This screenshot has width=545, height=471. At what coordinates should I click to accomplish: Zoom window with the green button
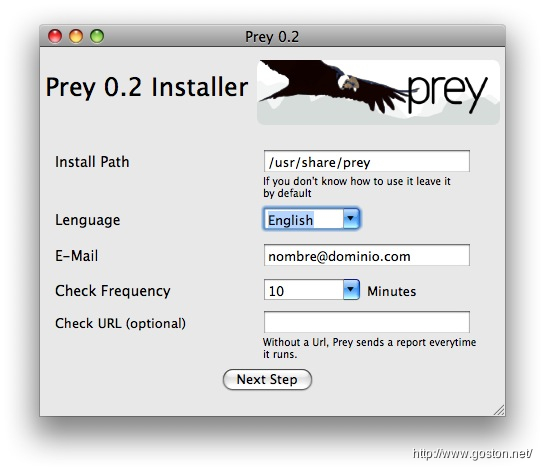click(x=97, y=36)
